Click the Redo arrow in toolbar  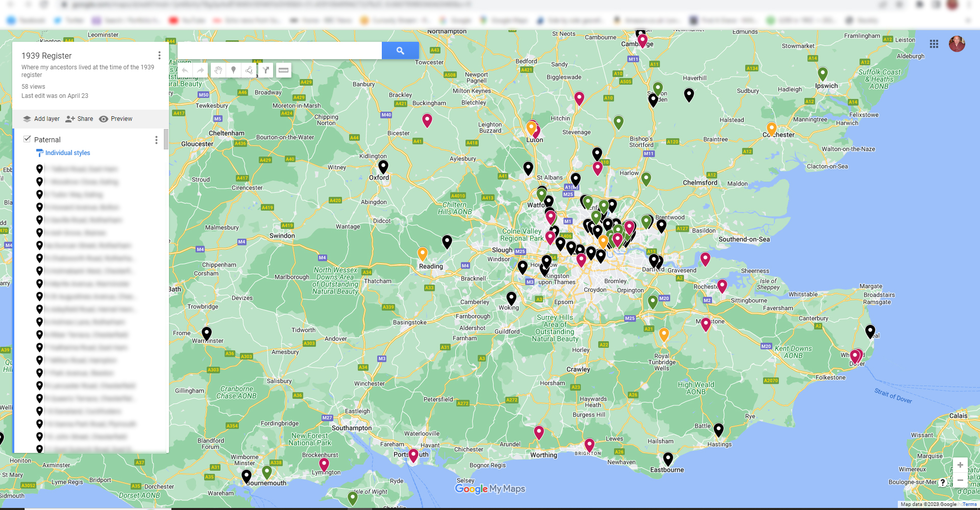pyautogui.click(x=201, y=70)
